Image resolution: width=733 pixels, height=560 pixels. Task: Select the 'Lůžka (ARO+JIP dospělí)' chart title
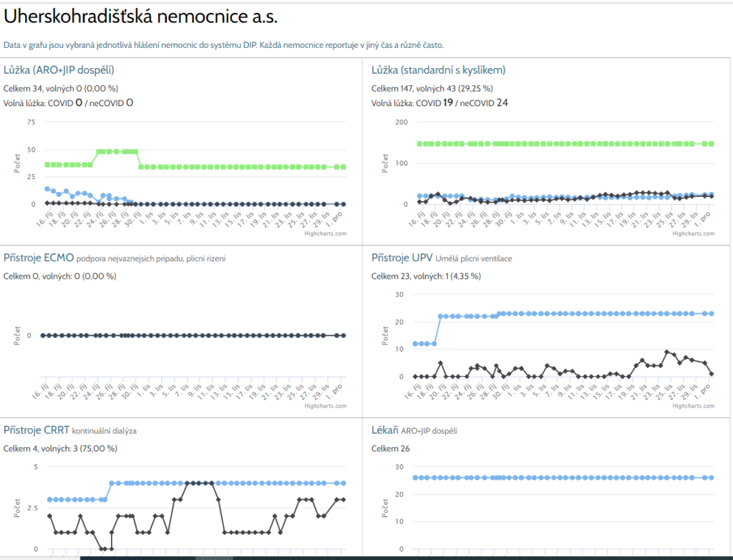(59, 70)
